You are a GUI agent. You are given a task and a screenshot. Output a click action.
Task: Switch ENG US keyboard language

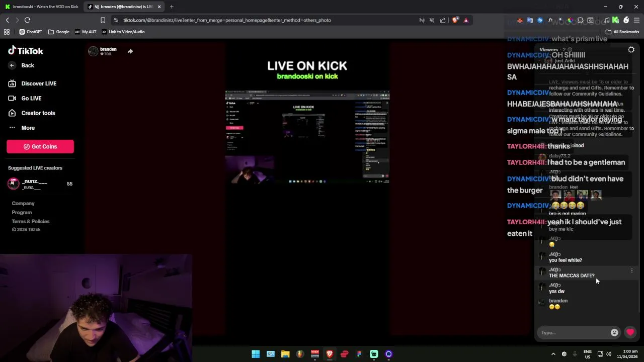tap(588, 354)
